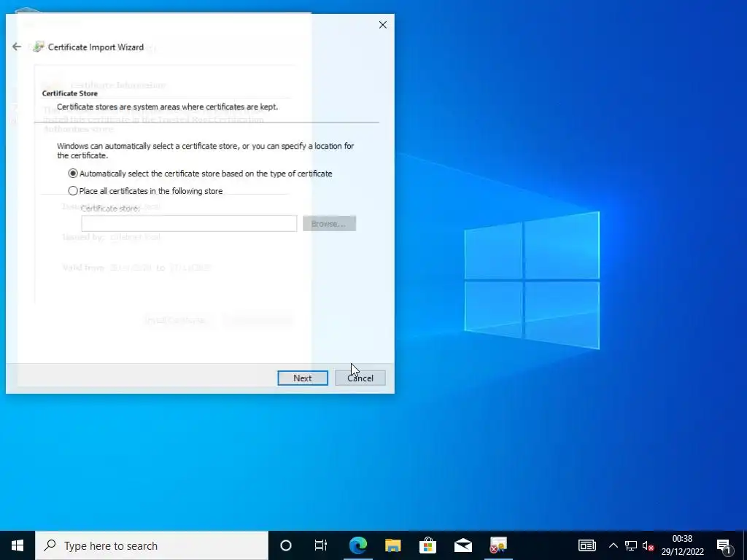Viewport: 747px width, 560px height.
Task: Click the muted volume tray icon
Action: tap(648, 545)
